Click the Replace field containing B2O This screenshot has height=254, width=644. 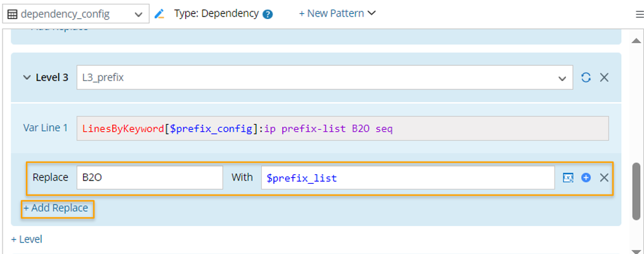pyautogui.click(x=150, y=177)
